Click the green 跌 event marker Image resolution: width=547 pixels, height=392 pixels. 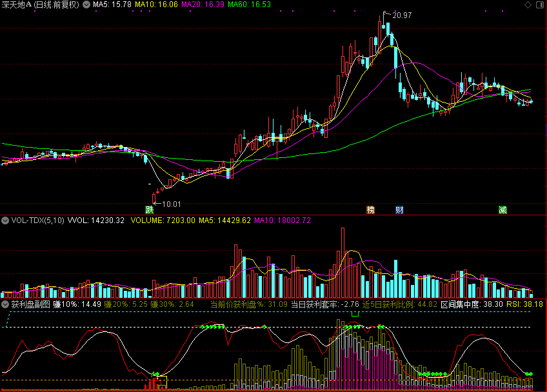(150, 210)
